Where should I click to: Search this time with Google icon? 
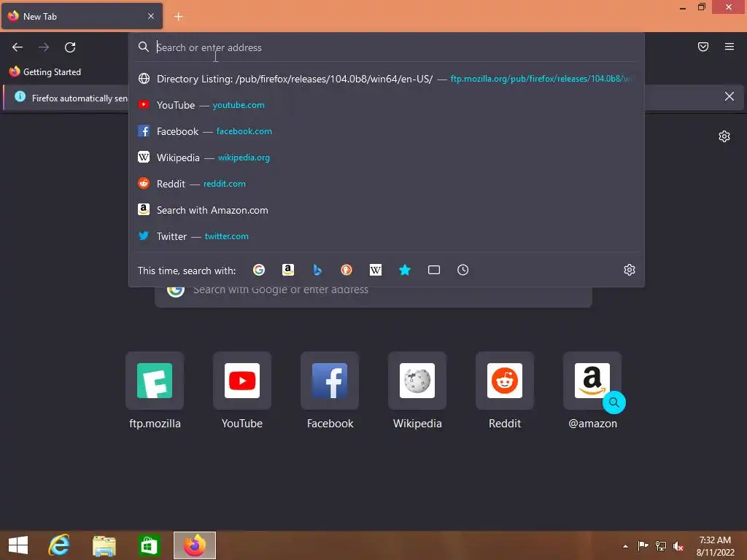(x=259, y=270)
